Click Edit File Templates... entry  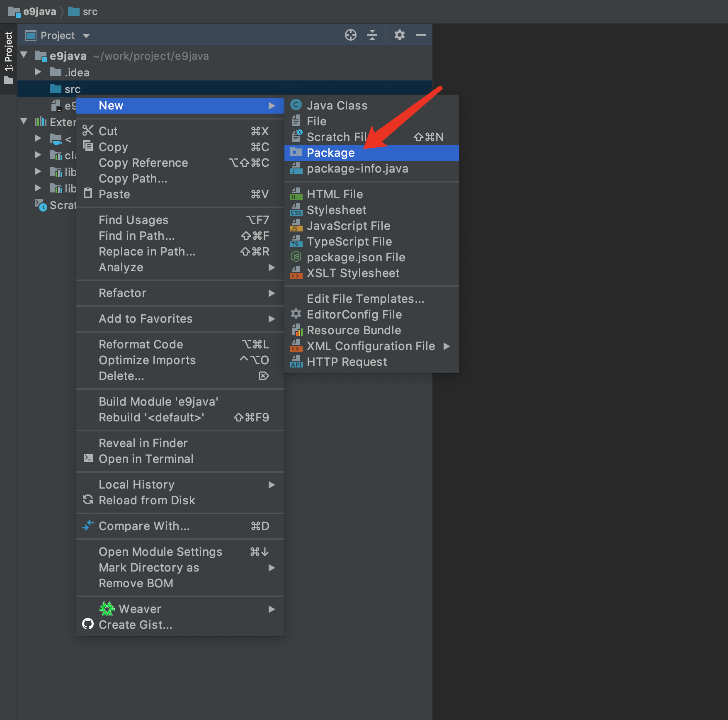[365, 299]
